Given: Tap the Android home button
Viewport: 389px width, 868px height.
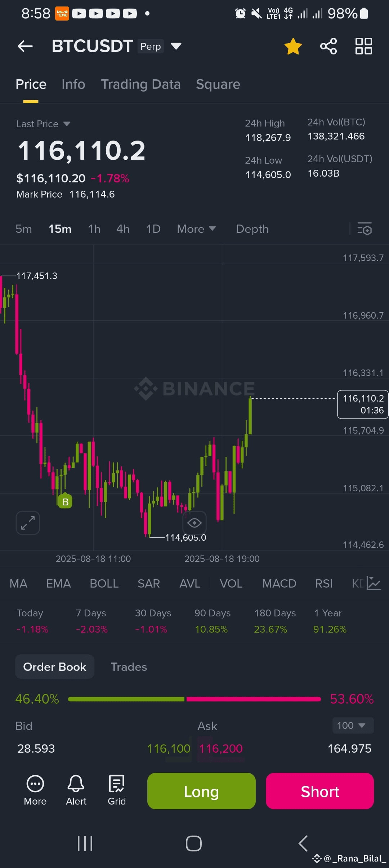Looking at the screenshot, I should 194,843.
